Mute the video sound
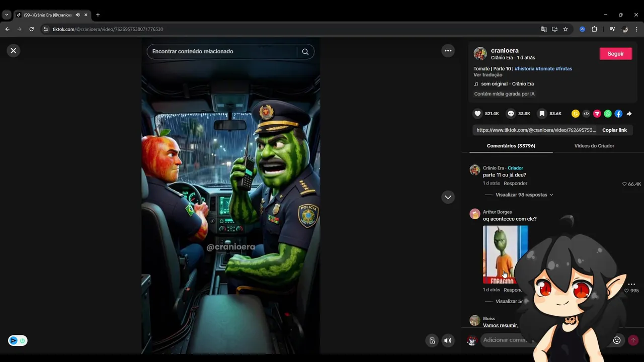 448,340
